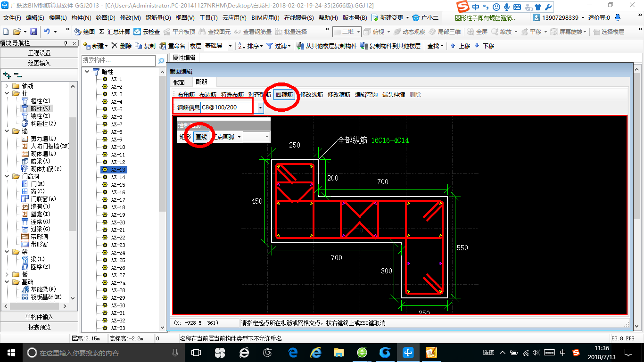644x362 pixels.
Task: Move the component up with 上移
Action: tap(460, 46)
